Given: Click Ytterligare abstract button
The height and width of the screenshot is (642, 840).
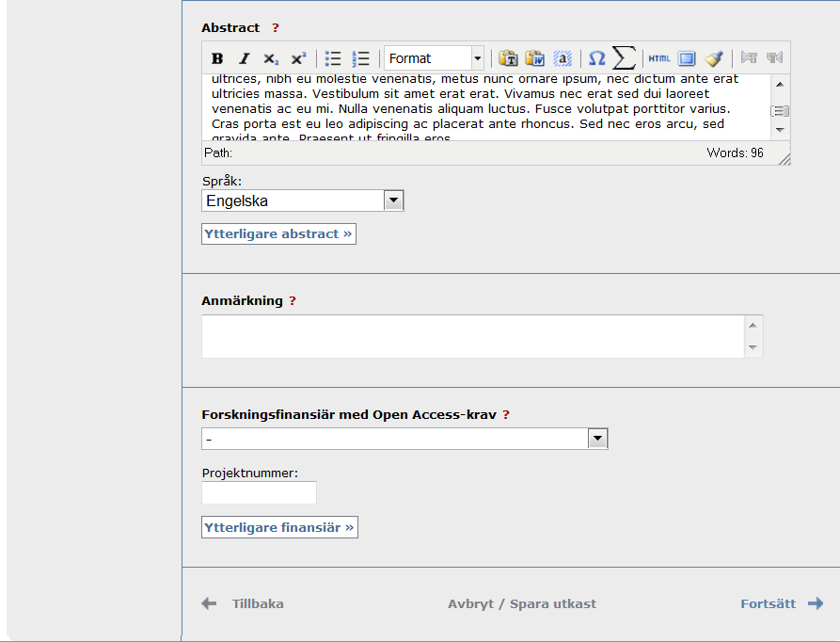Looking at the screenshot, I should 278,234.
